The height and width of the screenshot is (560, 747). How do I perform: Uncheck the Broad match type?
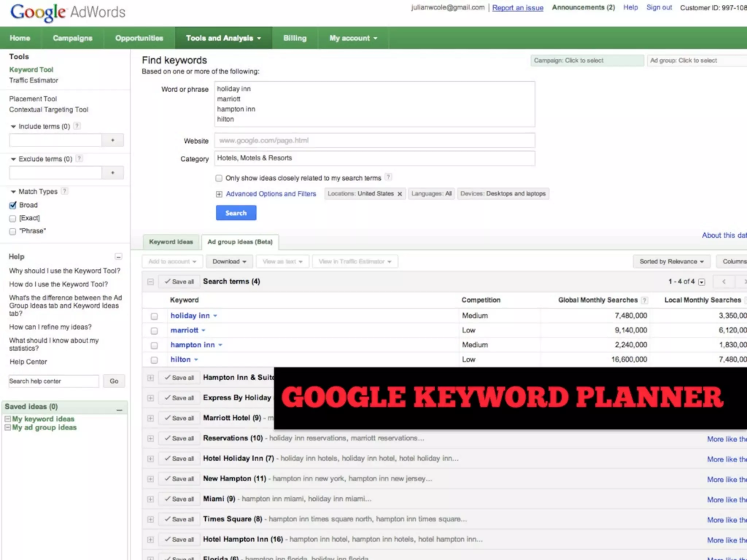13,205
